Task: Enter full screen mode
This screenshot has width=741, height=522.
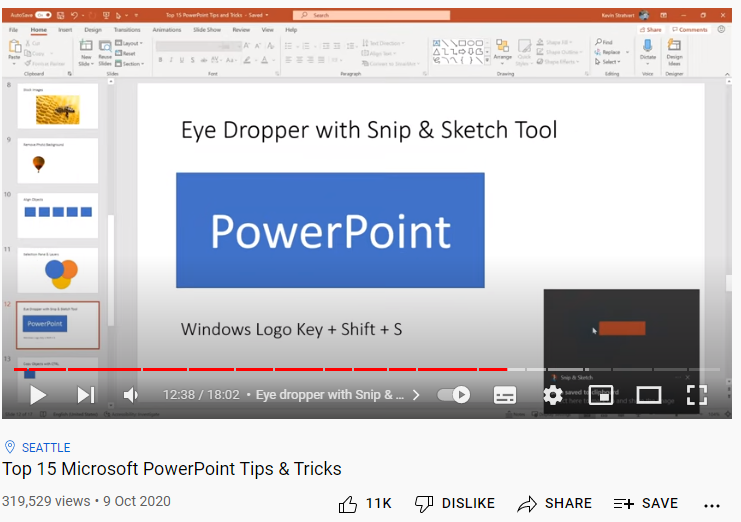Action: coord(697,395)
